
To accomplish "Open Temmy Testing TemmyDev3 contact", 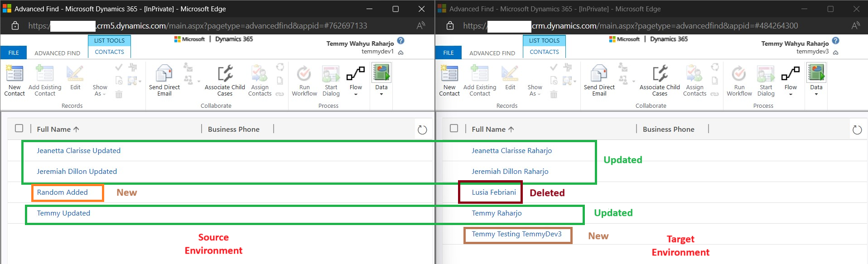I will (517, 234).
